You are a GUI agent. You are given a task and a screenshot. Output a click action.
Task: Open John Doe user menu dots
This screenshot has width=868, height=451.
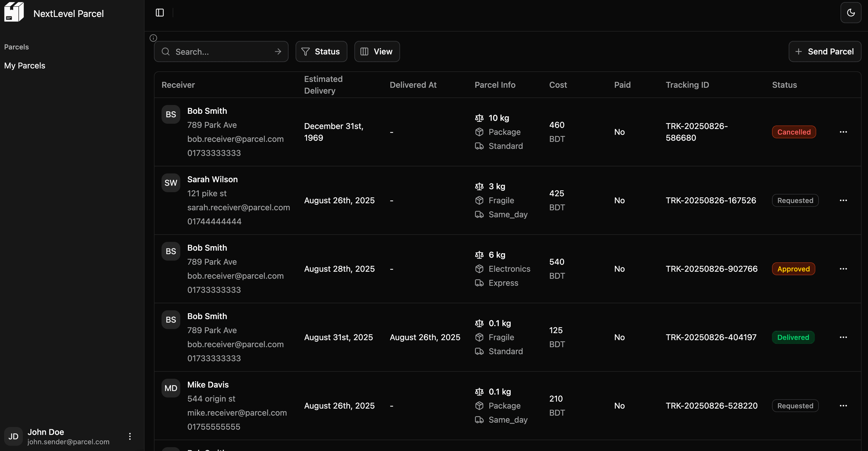tap(130, 436)
